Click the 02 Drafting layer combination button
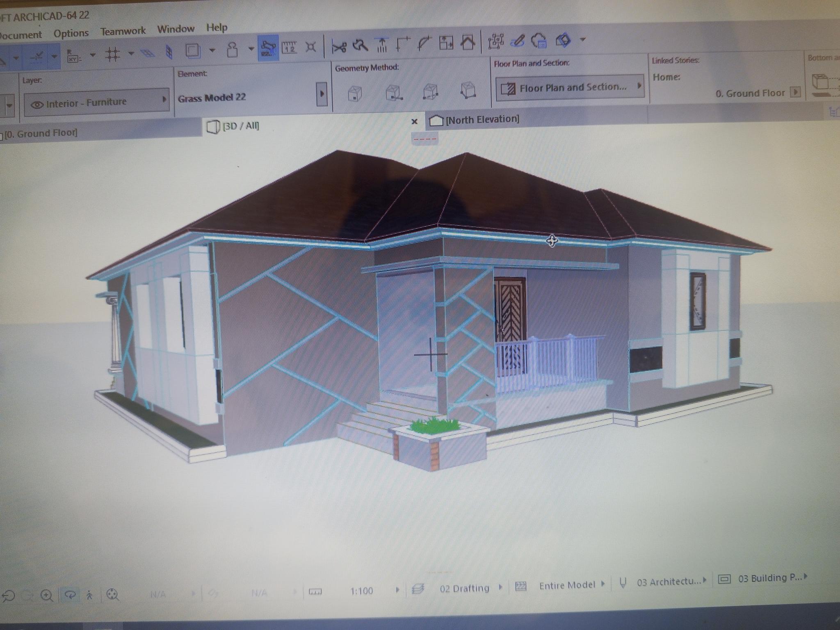The height and width of the screenshot is (630, 840). pyautogui.click(x=464, y=588)
